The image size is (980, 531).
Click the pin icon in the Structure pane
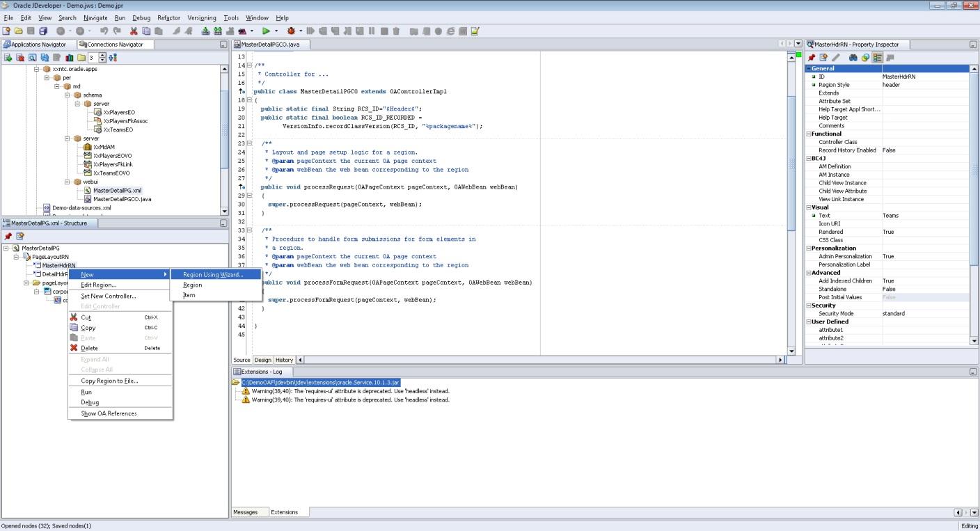(x=8, y=236)
